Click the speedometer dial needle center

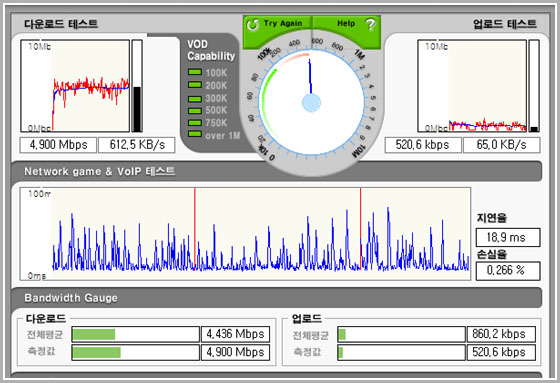click(x=311, y=103)
